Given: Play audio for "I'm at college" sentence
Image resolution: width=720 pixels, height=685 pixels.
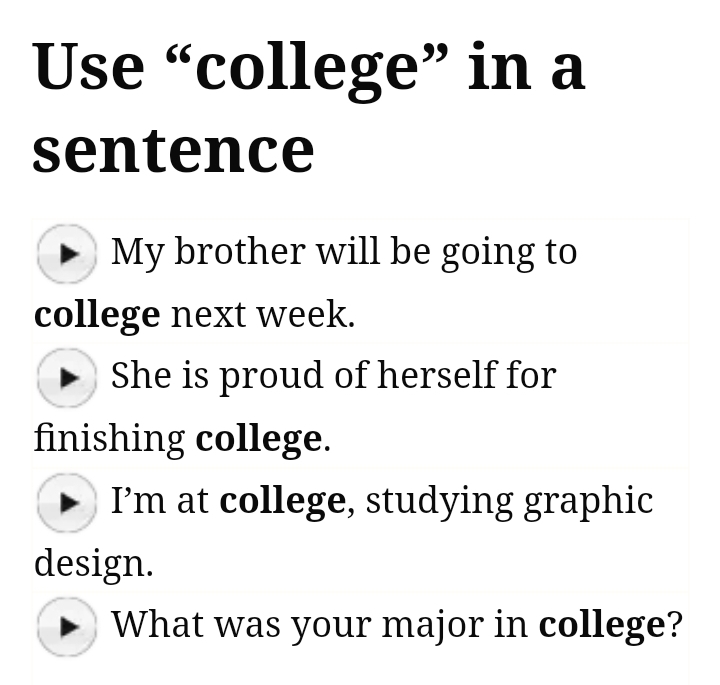Looking at the screenshot, I should [x=66, y=502].
